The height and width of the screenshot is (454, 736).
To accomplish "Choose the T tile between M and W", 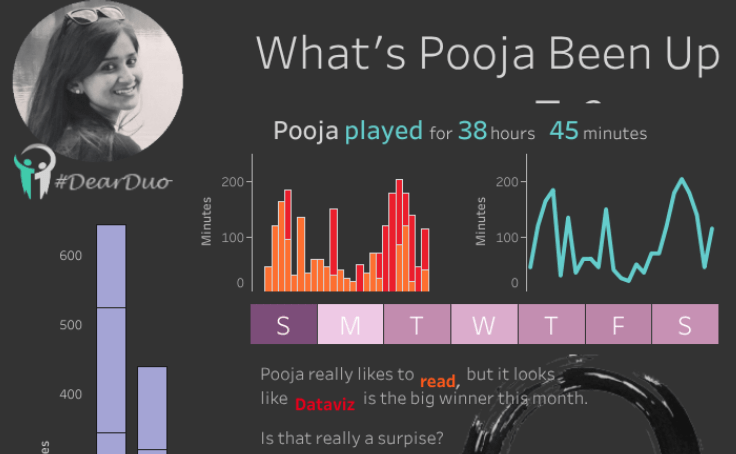I will pyautogui.click(x=417, y=325).
